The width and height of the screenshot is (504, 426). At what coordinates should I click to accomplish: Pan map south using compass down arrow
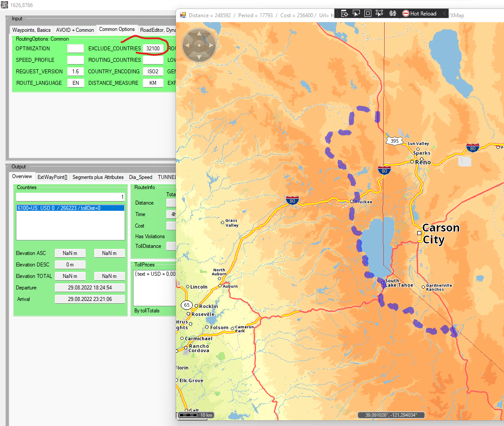199,57
